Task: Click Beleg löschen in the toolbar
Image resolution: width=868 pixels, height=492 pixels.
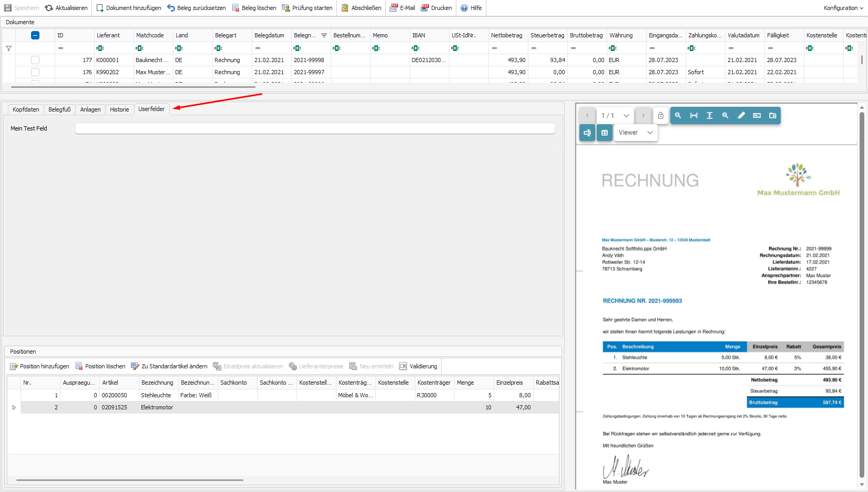Action: (254, 8)
